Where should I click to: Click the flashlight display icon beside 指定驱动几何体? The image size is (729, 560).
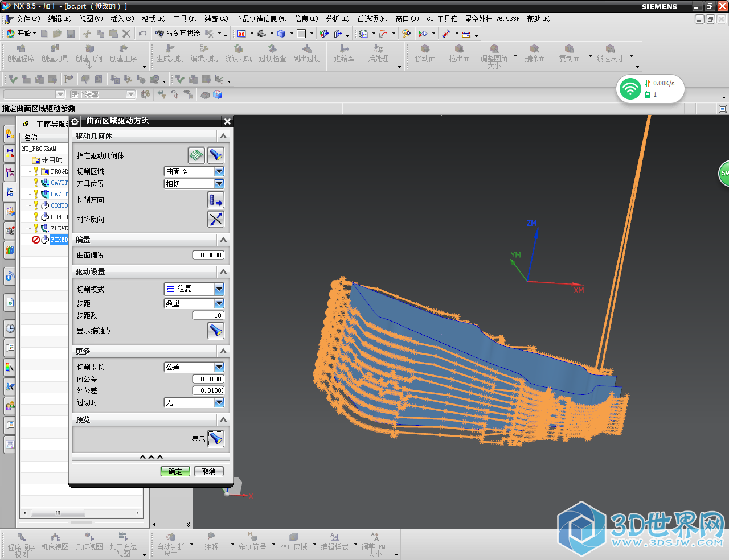pos(216,155)
